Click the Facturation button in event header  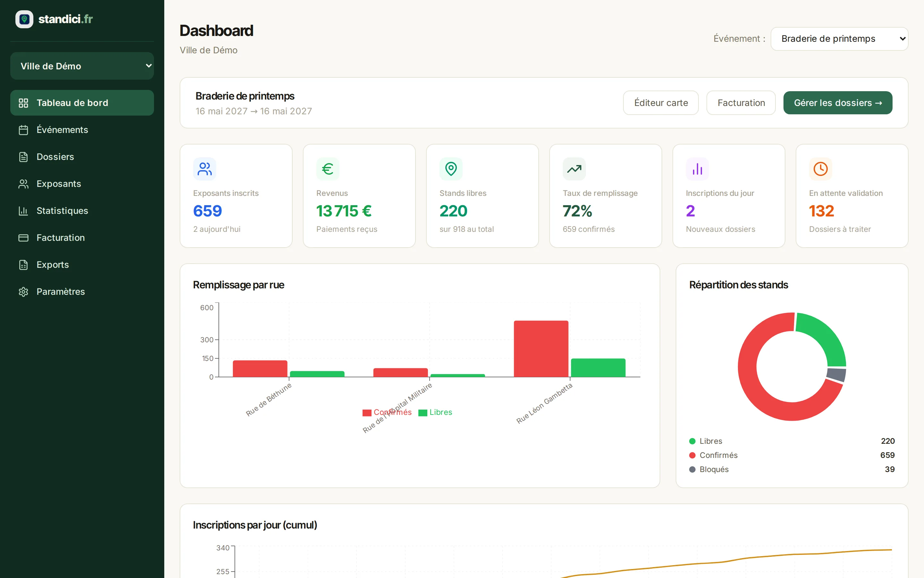point(741,103)
